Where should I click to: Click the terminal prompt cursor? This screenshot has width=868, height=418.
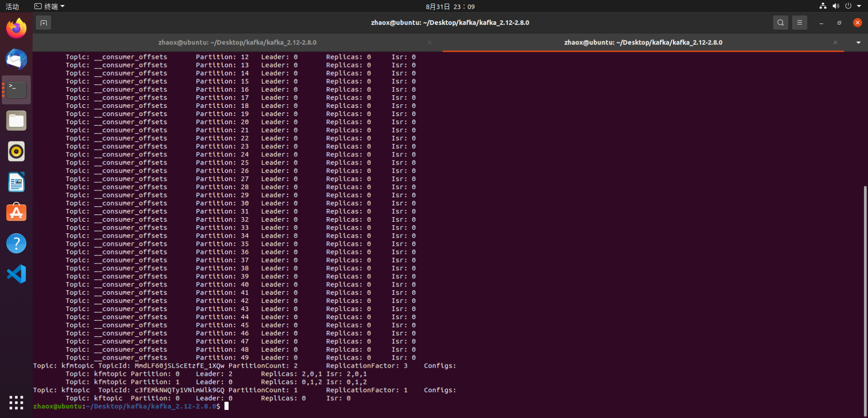(x=226, y=406)
